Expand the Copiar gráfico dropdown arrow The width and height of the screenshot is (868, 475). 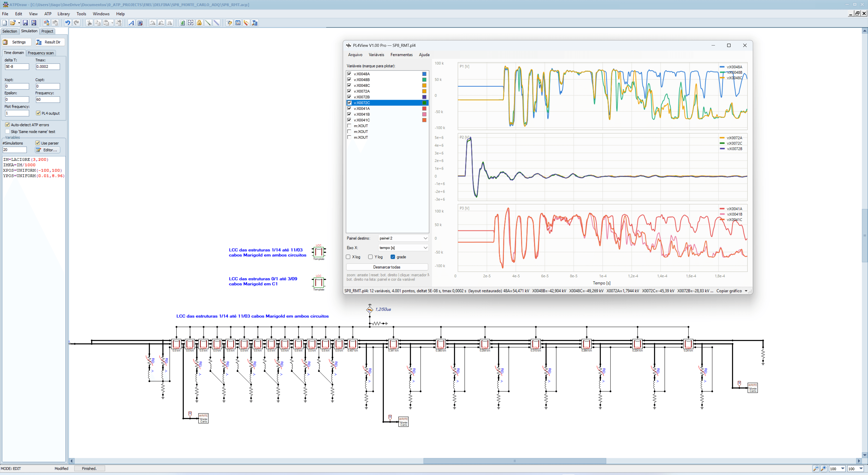point(746,291)
